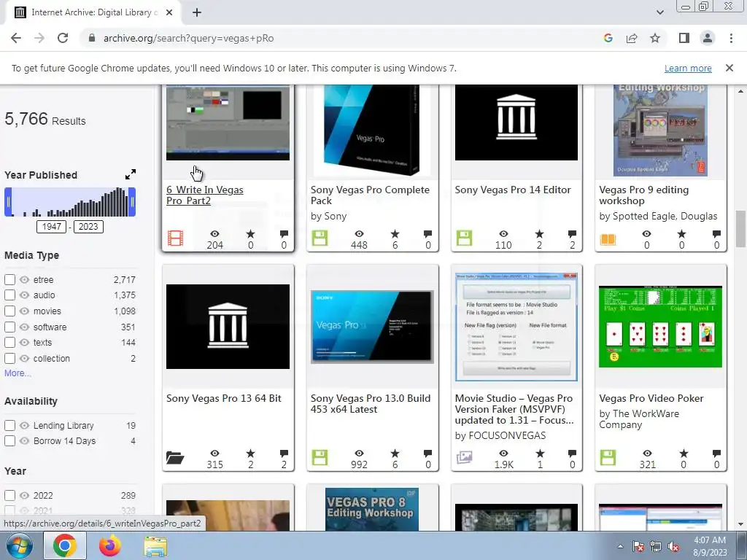Screen dimensions: 747x560
Task: Toggle the eye icon next to audio
Action: 24,295
